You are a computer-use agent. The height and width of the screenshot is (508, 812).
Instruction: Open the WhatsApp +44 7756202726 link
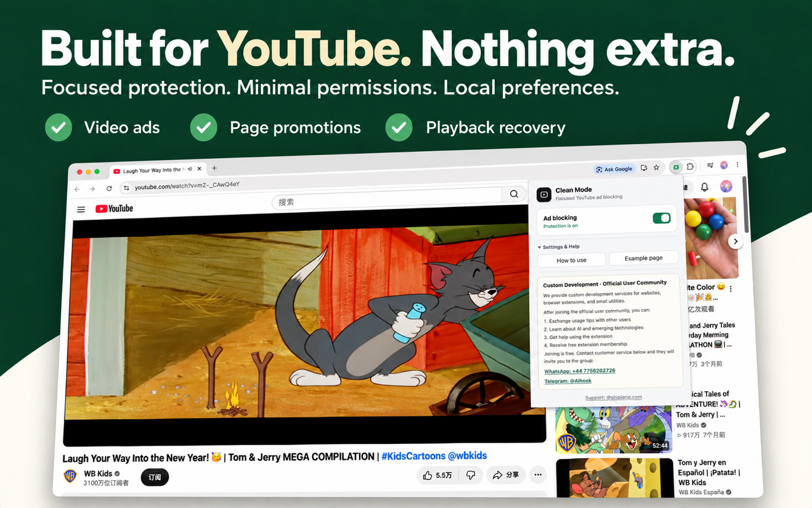pyautogui.click(x=580, y=370)
